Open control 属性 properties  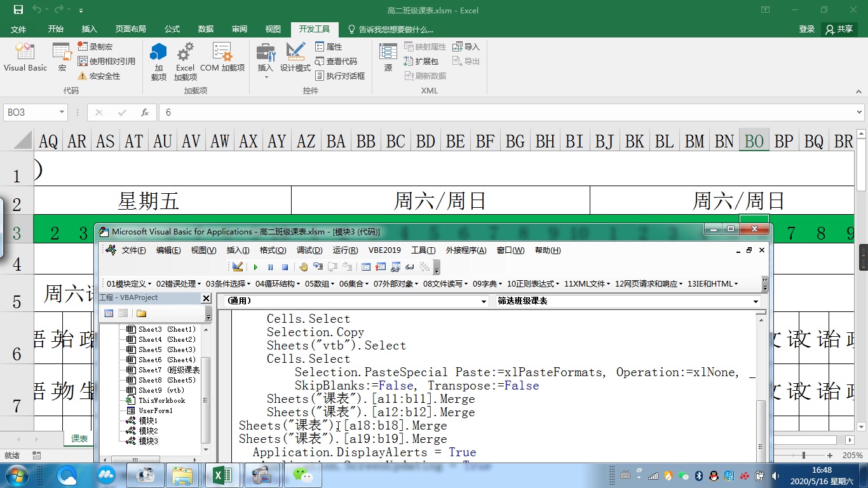point(329,46)
